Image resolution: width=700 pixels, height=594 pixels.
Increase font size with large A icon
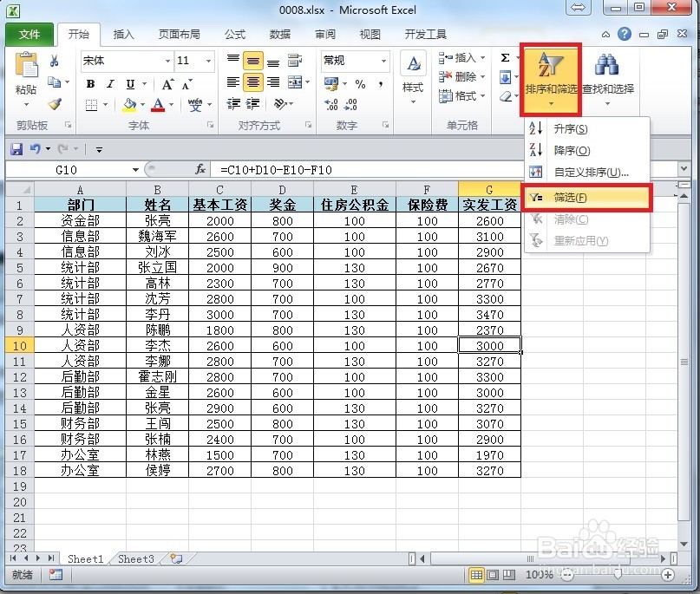pos(167,84)
